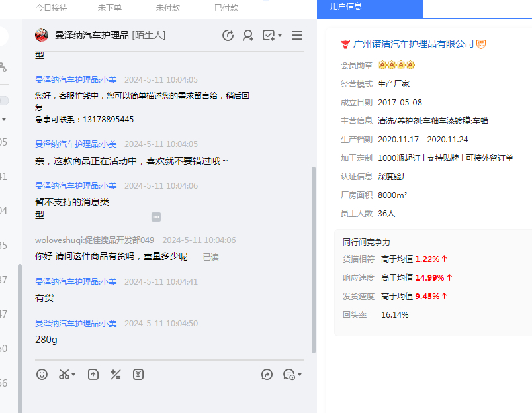Open 广州诺洁汽车护理品有限公司 company link

click(x=414, y=44)
